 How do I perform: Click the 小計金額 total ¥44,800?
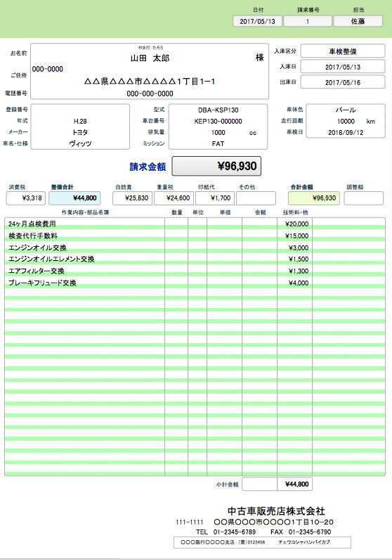[295, 484]
